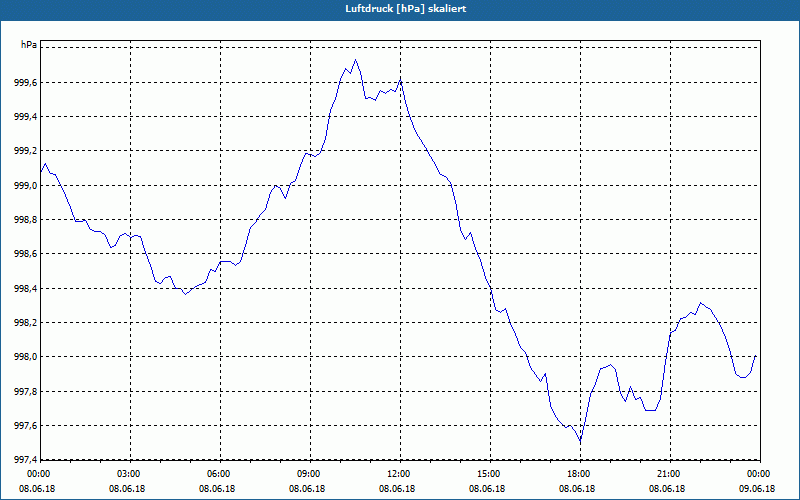Click the 03:00 time label
Viewport: 800px width, 500px height.
click(130, 474)
